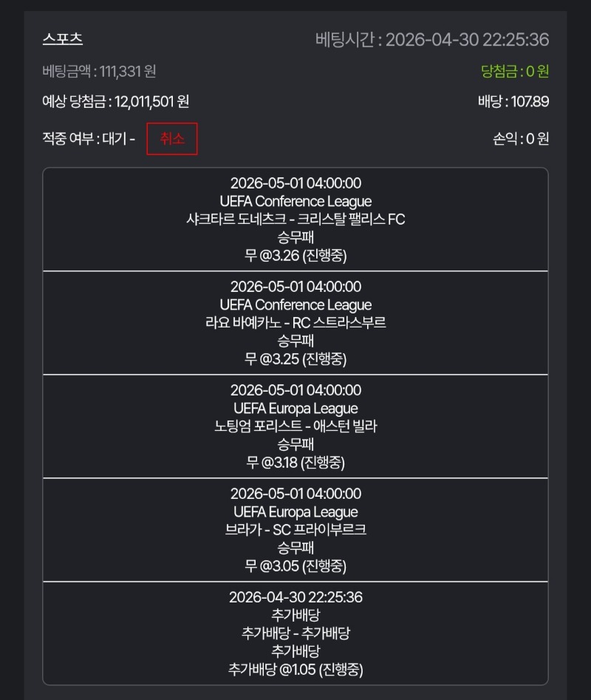
Task: Click the green 당첨금 0 원 text
Action: pos(515,71)
